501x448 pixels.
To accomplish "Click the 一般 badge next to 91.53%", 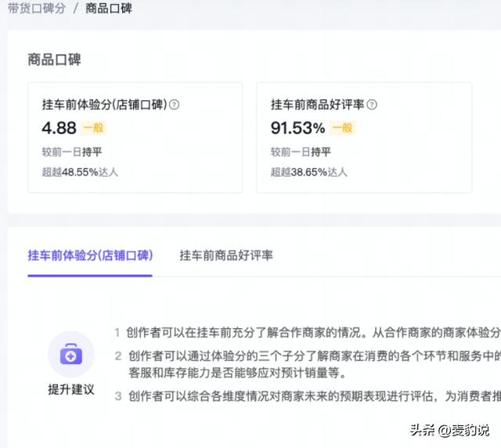I will pos(342,128).
